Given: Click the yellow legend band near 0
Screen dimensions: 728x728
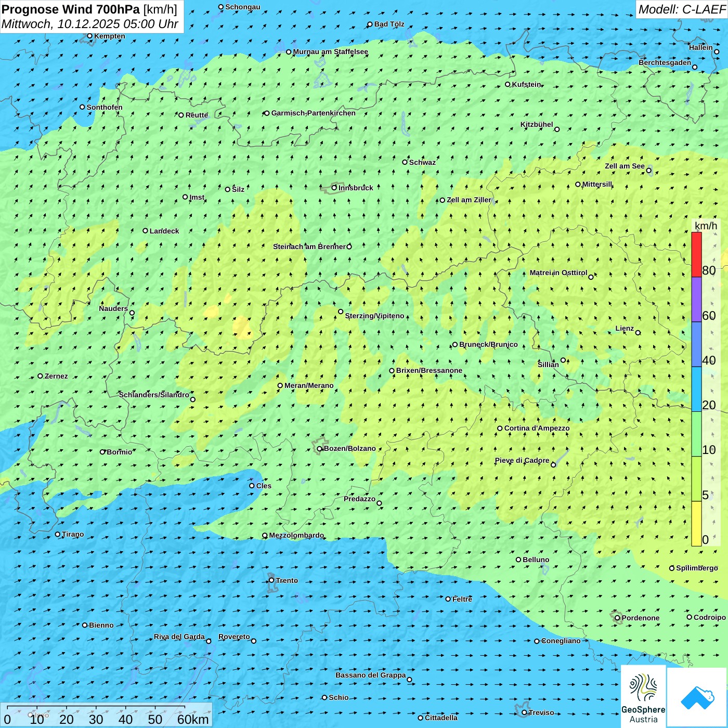Looking at the screenshot, I should 696,524.
